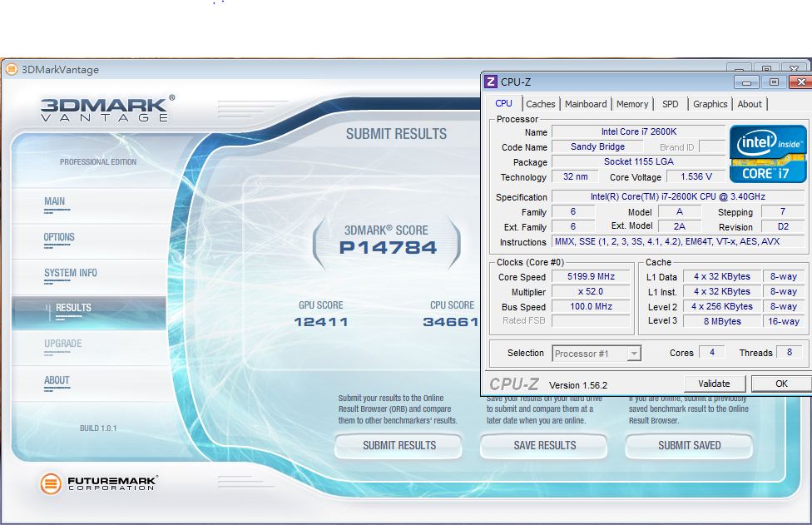Click the 'SUBMIT RESULTS' page heading
The width and height of the screenshot is (812, 525).
(x=396, y=134)
